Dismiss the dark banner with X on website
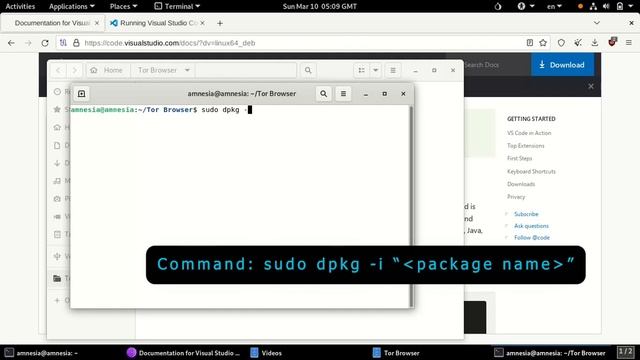Screen dimensions: 640x360 pyautogui.click(x=591, y=86)
